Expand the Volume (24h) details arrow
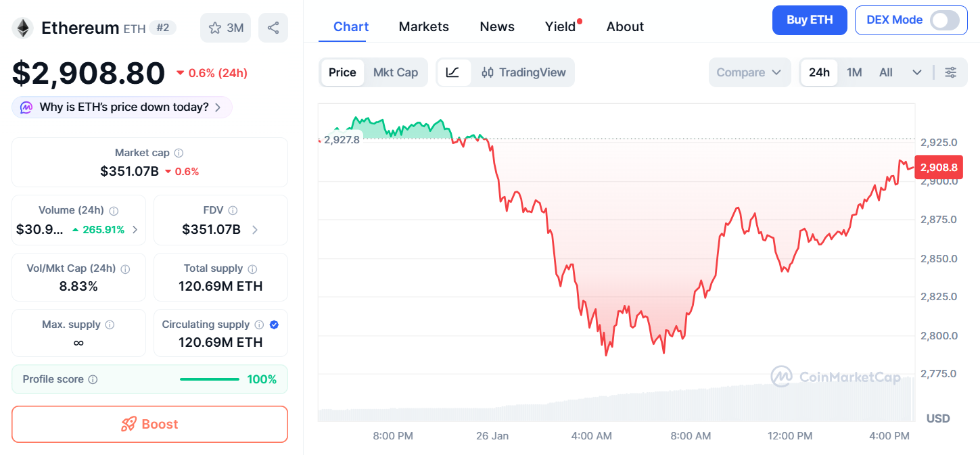980x455 pixels. [135, 230]
